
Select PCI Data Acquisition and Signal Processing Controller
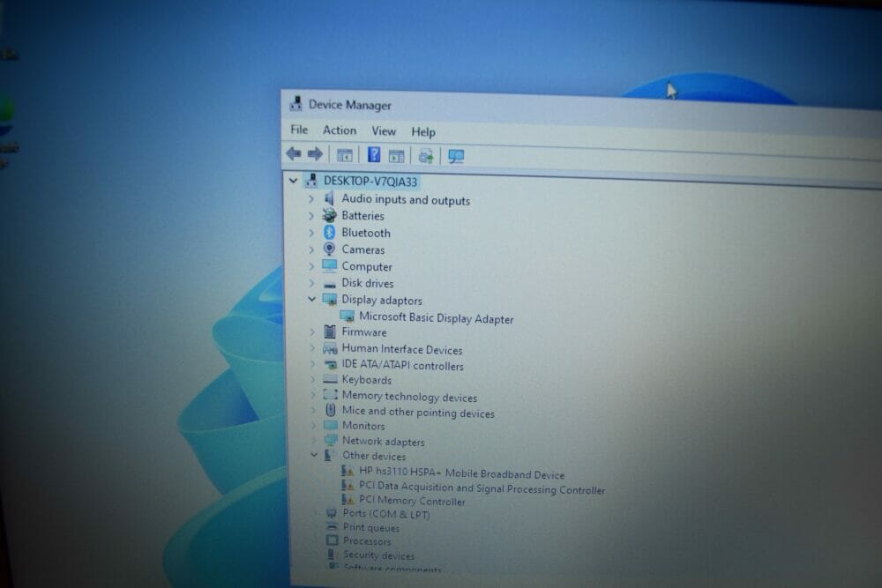coord(482,488)
